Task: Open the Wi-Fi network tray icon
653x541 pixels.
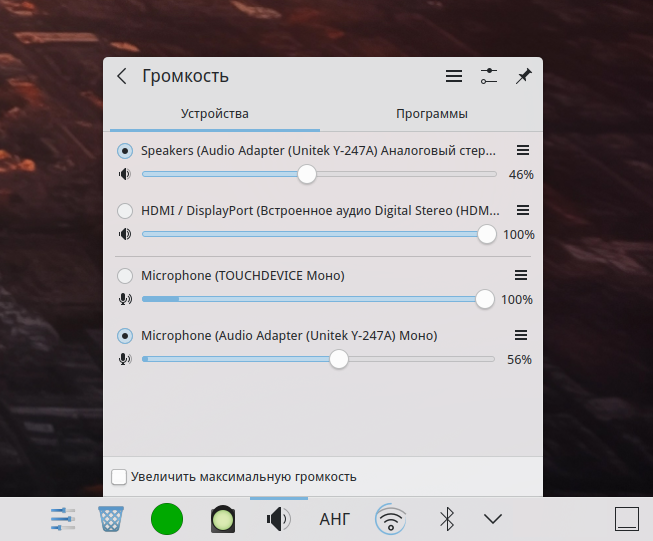Action: (391, 519)
